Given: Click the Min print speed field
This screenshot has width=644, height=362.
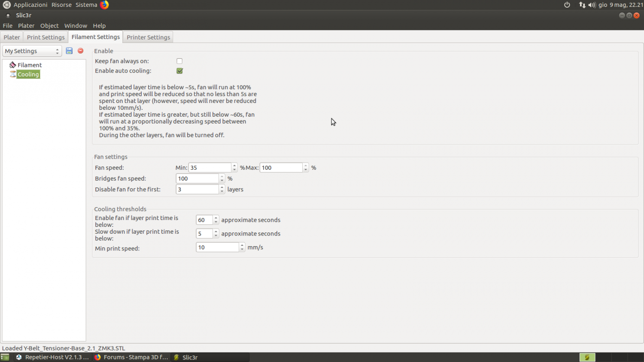Looking at the screenshot, I should [x=218, y=247].
